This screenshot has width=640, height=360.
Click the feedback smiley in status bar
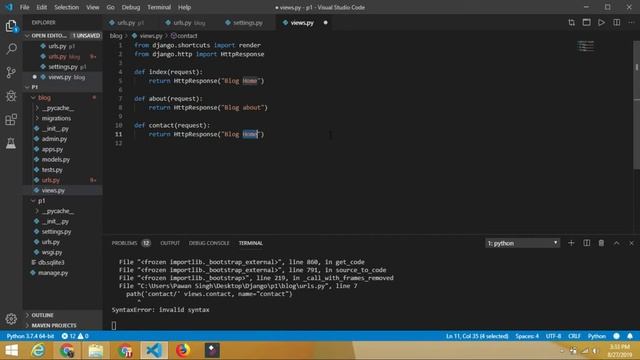[x=616, y=336]
